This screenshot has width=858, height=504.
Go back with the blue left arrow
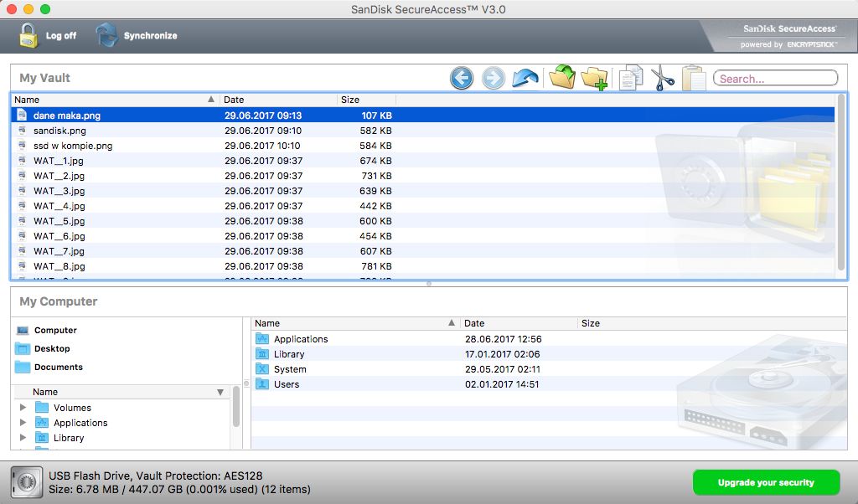pos(462,78)
